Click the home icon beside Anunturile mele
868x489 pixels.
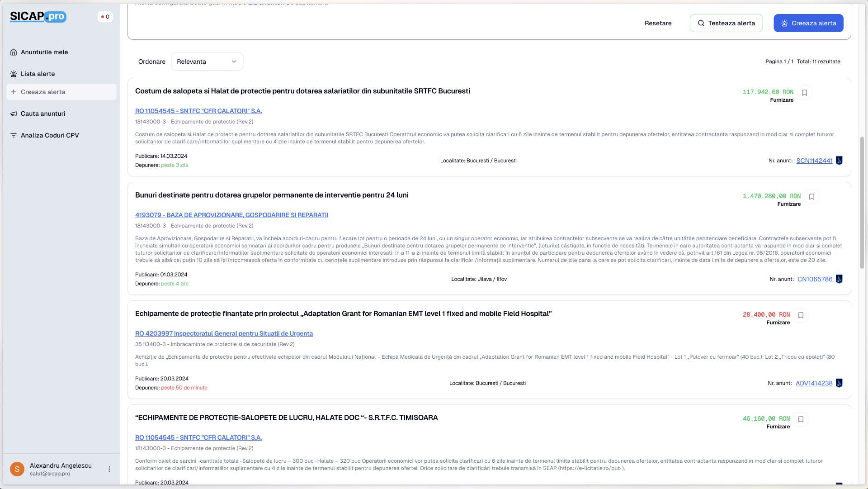pyautogui.click(x=14, y=52)
